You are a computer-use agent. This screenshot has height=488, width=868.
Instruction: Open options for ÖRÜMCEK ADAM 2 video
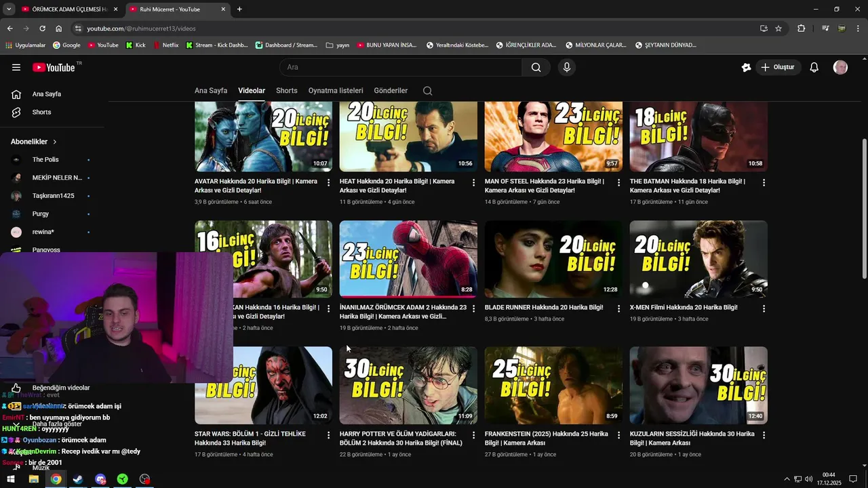click(473, 308)
